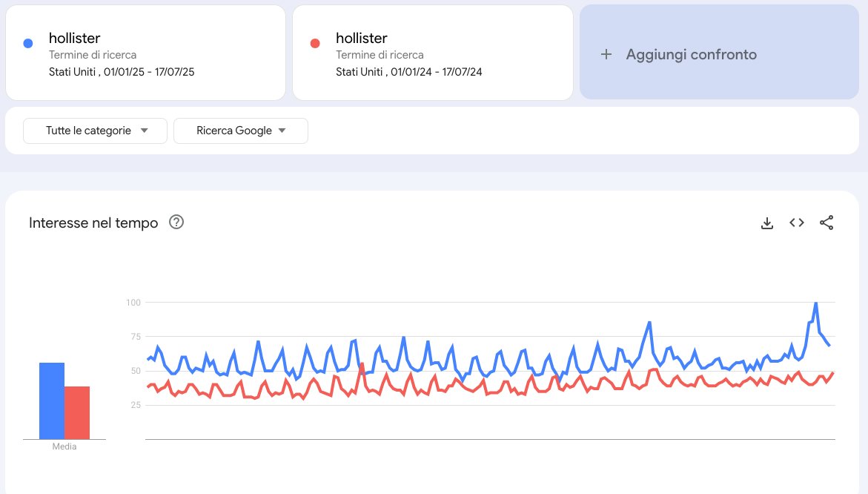Open help for Interesse nel tempo
868x494 pixels.
click(x=176, y=222)
